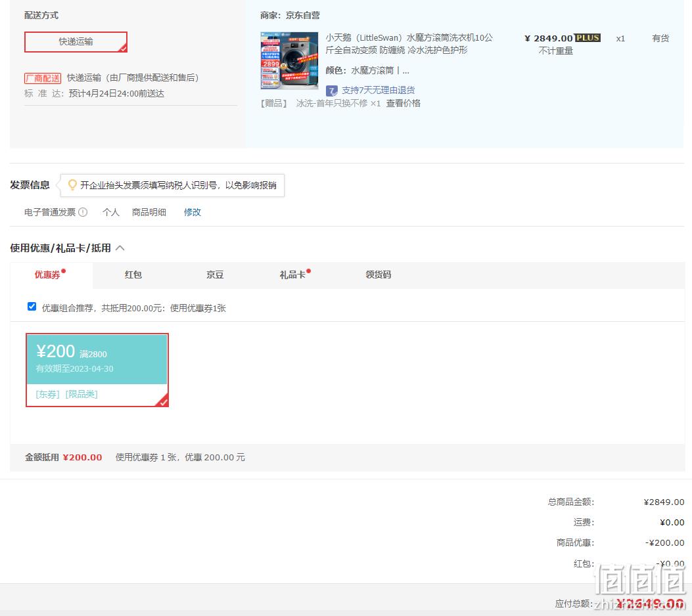Uncheck the 优惠组合推荐 checkbox
This screenshot has height=616, width=692.
tap(32, 307)
